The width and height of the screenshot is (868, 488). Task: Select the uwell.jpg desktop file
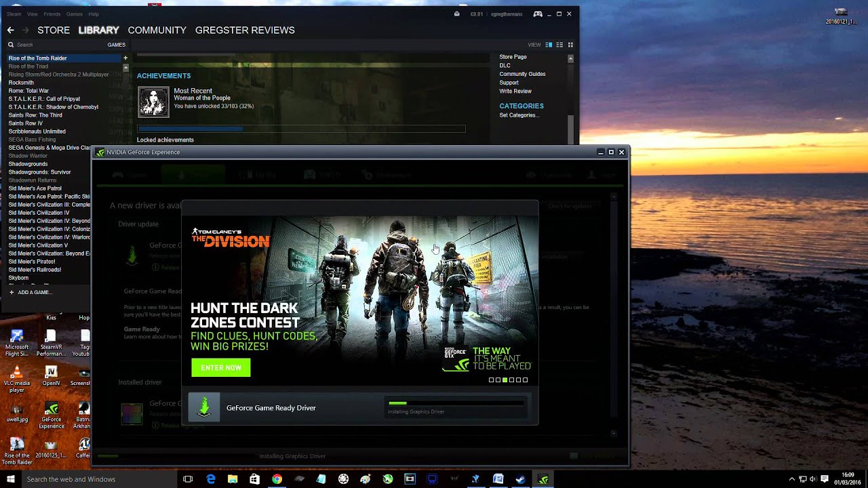17,412
